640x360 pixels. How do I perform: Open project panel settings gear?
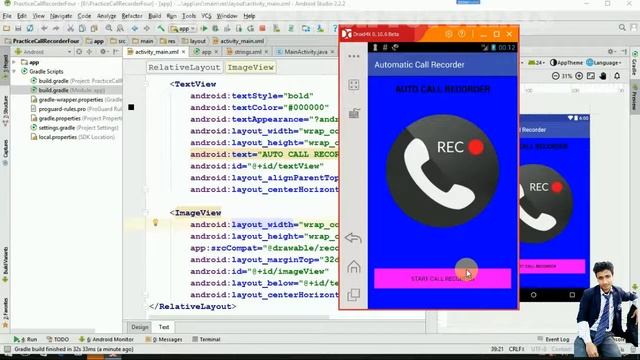pos(103,52)
